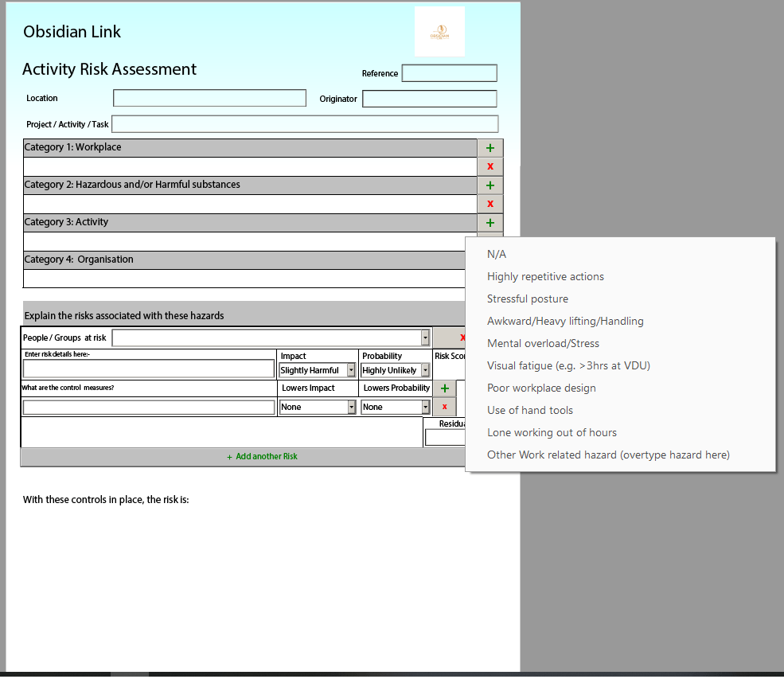
Task: Open the People / Groups at risk dropdown
Action: (425, 338)
